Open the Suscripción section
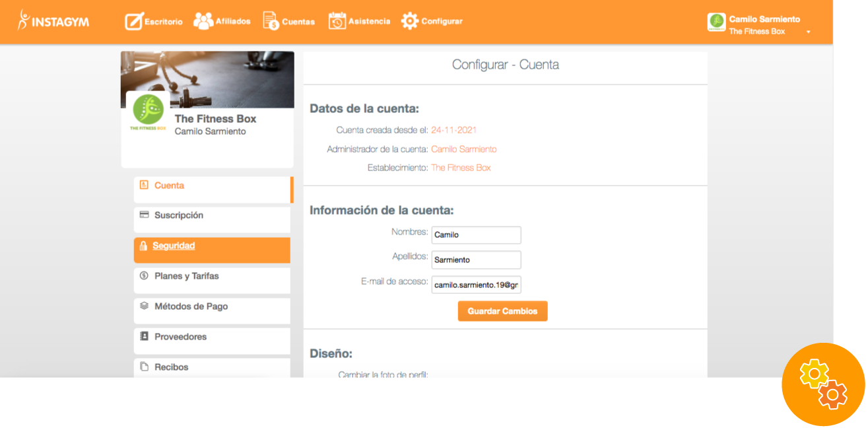Screen dimensions: 868x430 [178, 215]
